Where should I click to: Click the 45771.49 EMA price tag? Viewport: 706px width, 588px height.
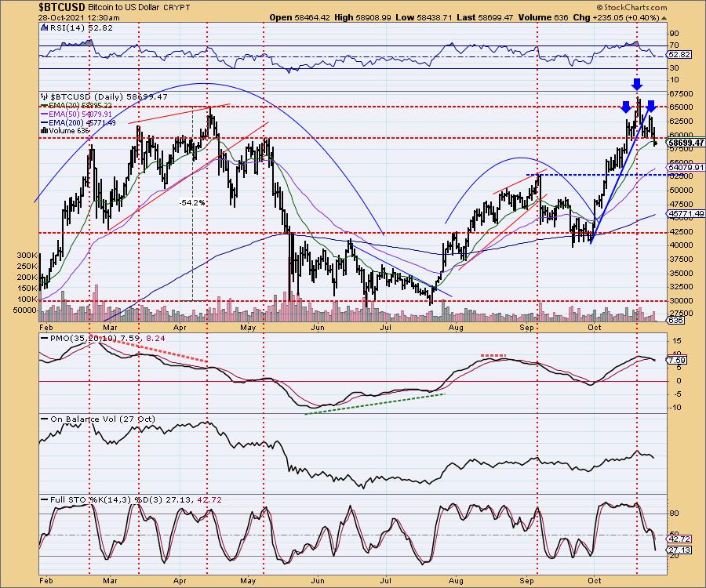pos(686,214)
